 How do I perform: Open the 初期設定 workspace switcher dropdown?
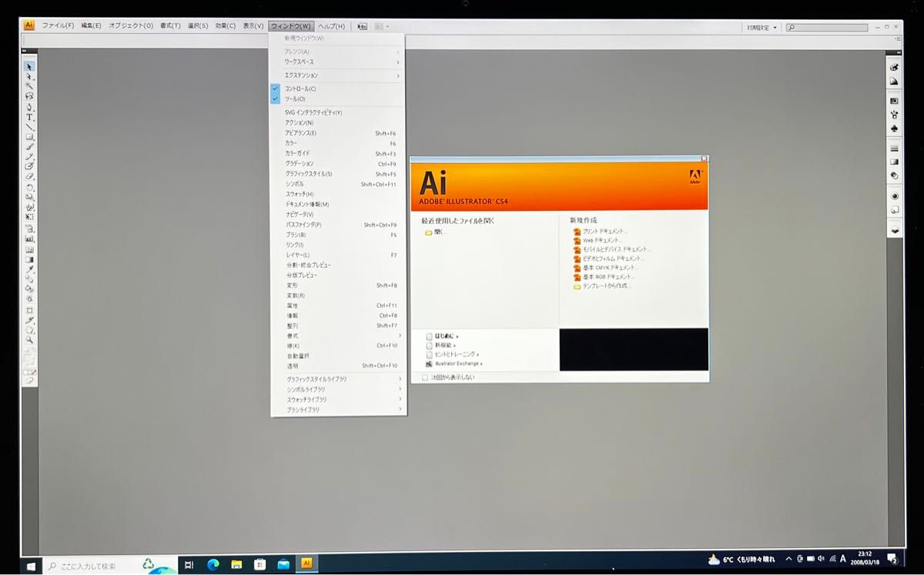762,28
